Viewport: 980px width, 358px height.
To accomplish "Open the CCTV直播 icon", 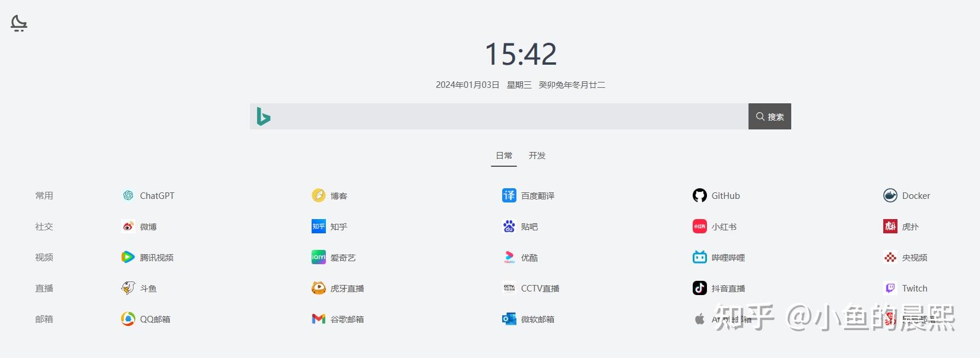I will pyautogui.click(x=509, y=288).
